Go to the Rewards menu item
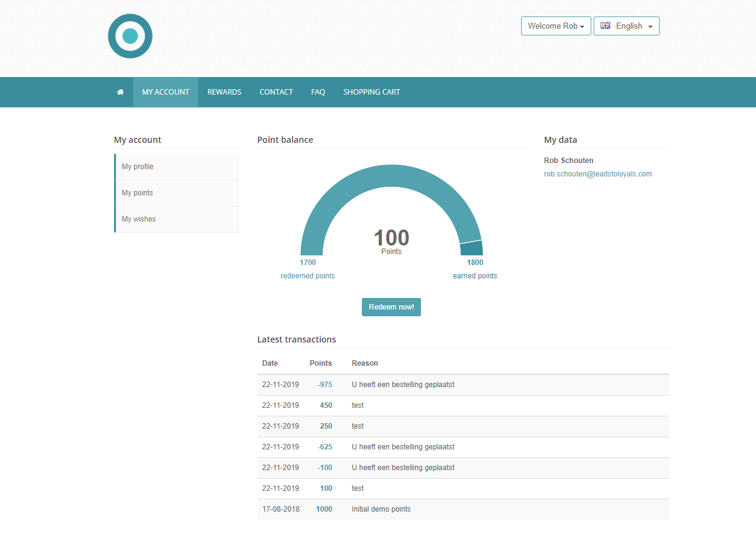The height and width of the screenshot is (544, 756). pyautogui.click(x=224, y=92)
